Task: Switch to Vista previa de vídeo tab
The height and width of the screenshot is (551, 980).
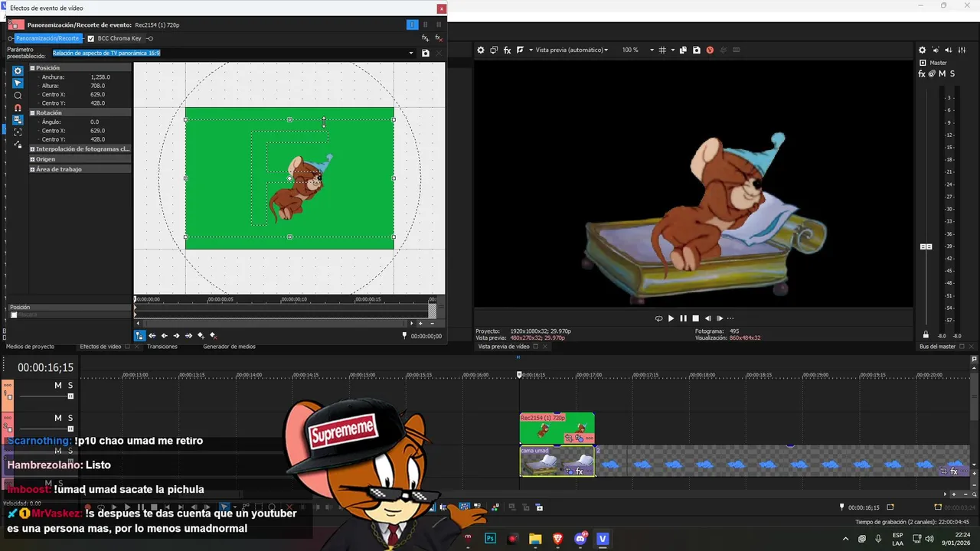Action: (504, 347)
